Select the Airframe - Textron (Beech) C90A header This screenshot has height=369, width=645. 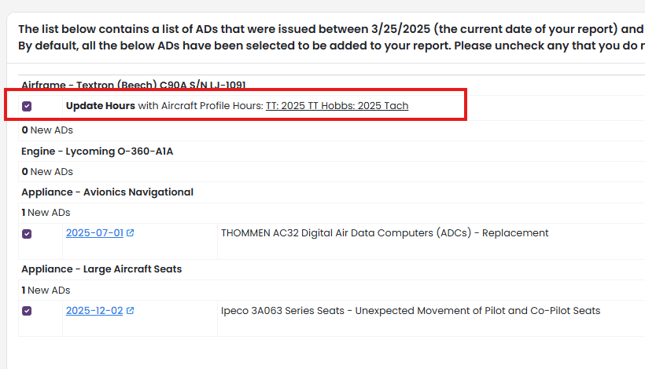click(133, 85)
